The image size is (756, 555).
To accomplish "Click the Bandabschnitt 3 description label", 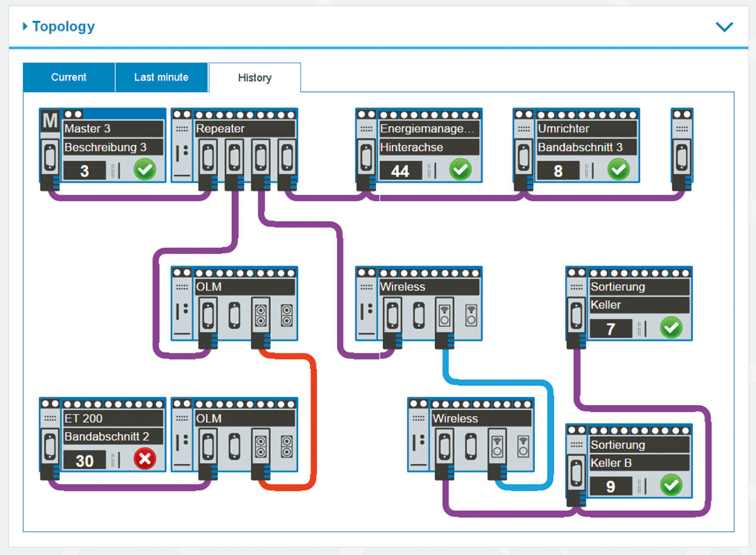I will pyautogui.click(x=586, y=147).
